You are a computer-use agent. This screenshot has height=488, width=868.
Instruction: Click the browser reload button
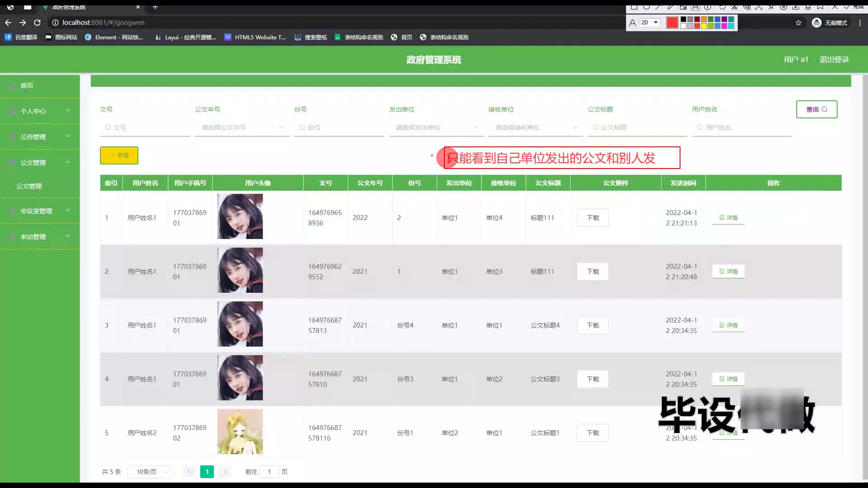pyautogui.click(x=37, y=23)
